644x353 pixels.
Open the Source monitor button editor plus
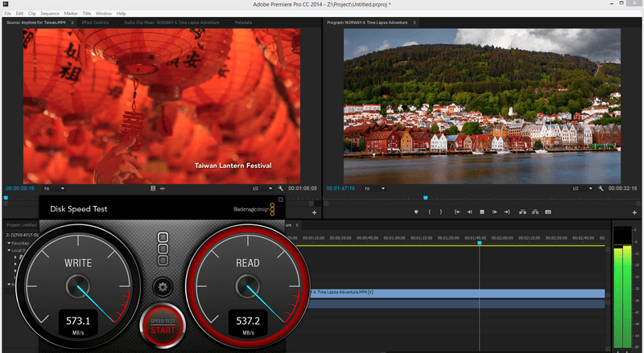314,212
